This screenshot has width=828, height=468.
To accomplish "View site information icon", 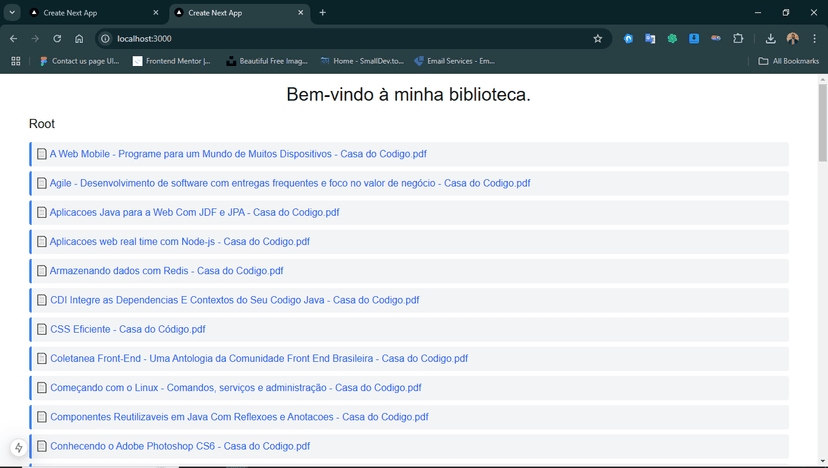I will (106, 39).
